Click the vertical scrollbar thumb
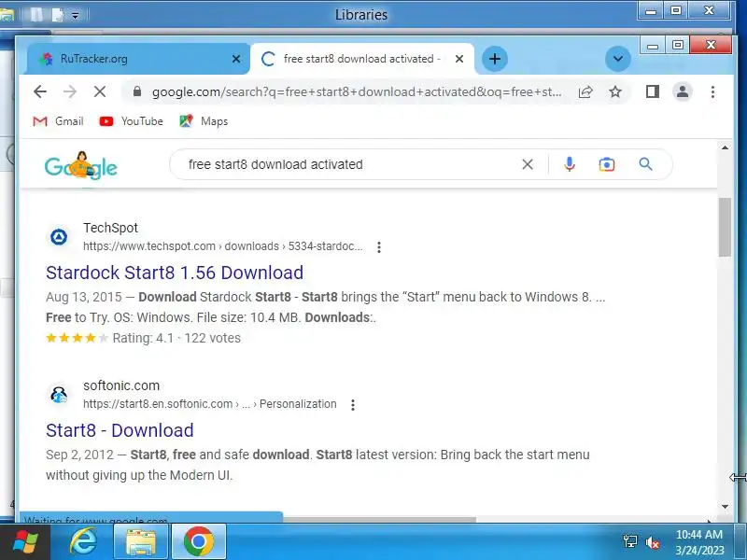 (x=725, y=227)
